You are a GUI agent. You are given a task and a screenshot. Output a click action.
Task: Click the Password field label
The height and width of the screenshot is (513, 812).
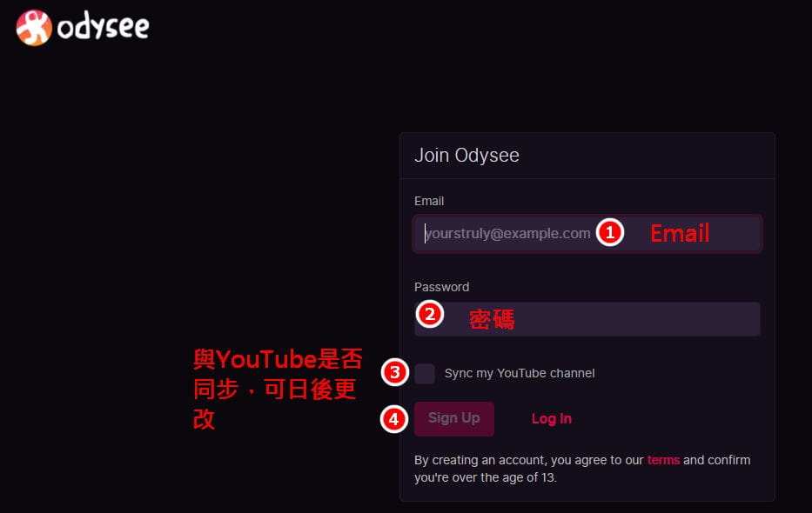click(x=442, y=287)
